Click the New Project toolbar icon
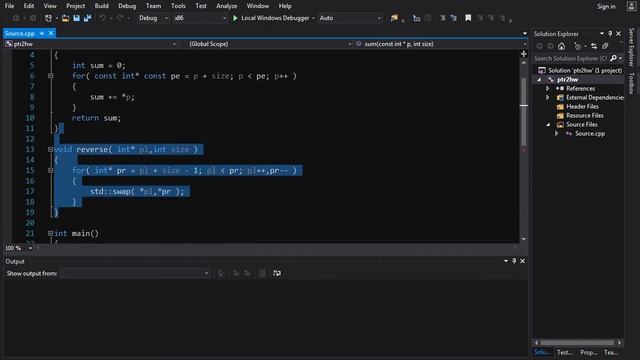This screenshot has height=360, width=640. 49,18
